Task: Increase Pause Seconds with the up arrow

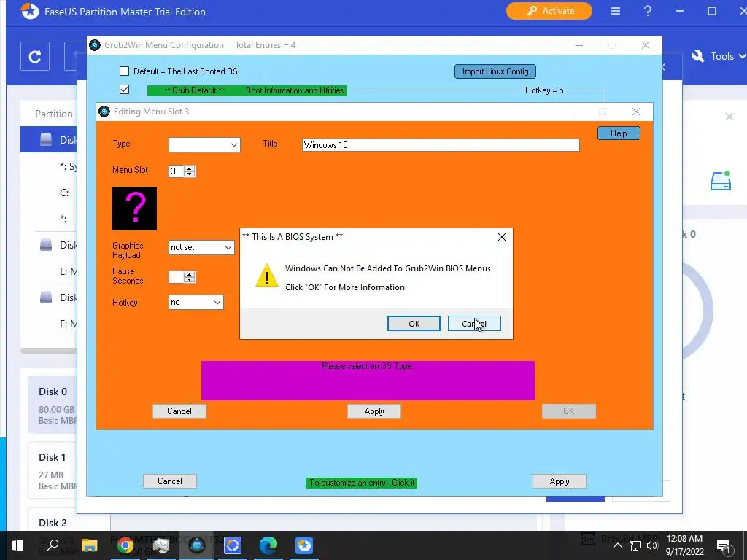Action: (x=190, y=274)
